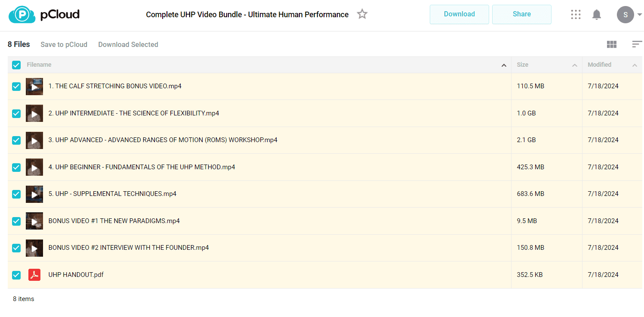The width and height of the screenshot is (644, 317).
Task: Play the Fundamentals of UHP Method thumbnail
Action: click(34, 168)
